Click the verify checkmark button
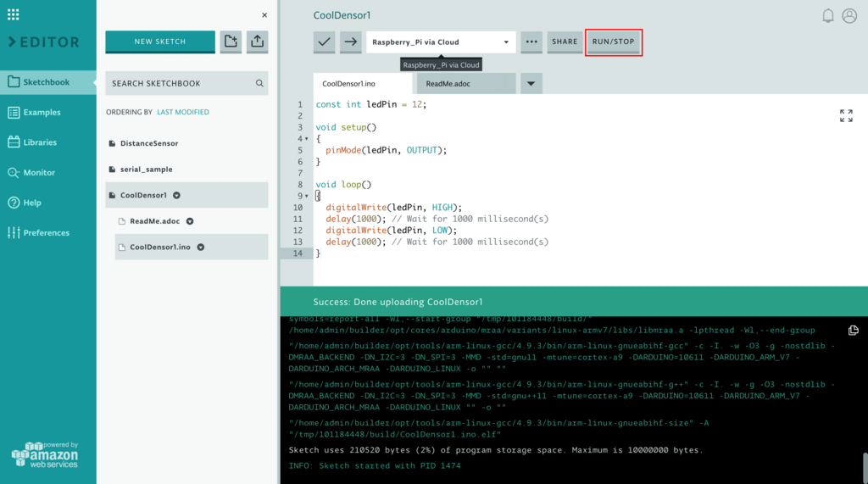The height and width of the screenshot is (484, 868). tap(325, 42)
